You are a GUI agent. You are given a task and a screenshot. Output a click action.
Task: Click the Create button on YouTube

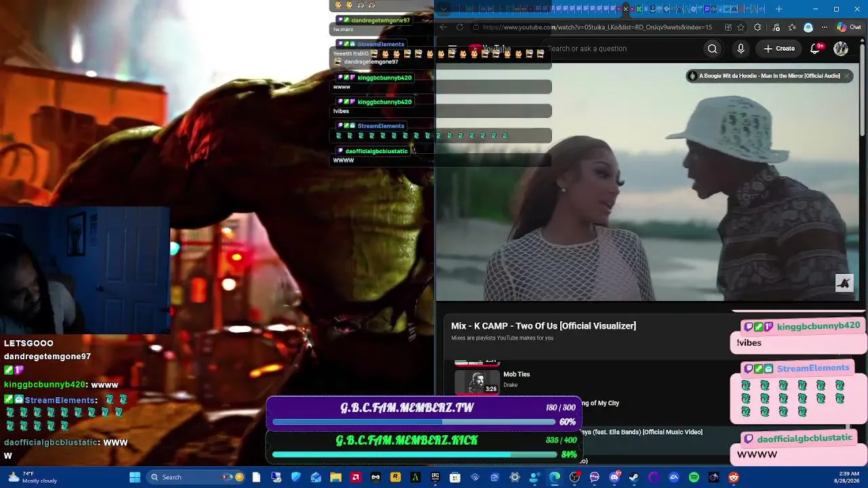pos(778,49)
